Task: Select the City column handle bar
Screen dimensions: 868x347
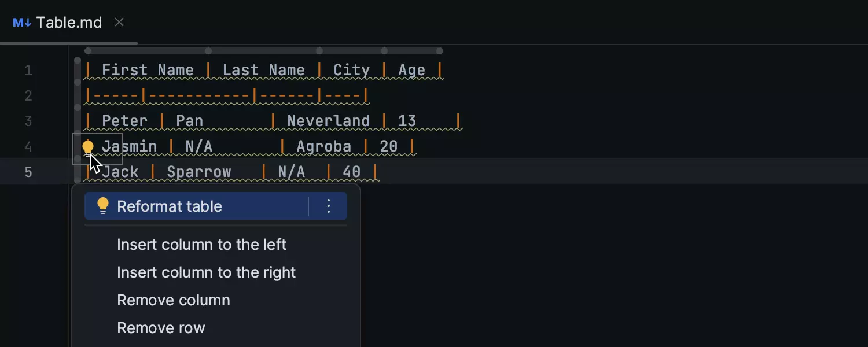Action: (351, 51)
